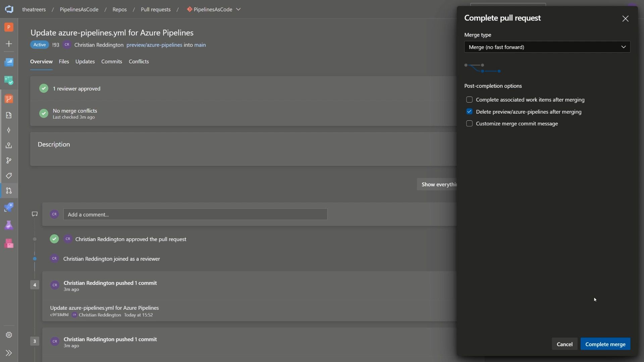The height and width of the screenshot is (362, 644).
Task: Open the Tags icon in sidebar
Action: [x=9, y=176]
